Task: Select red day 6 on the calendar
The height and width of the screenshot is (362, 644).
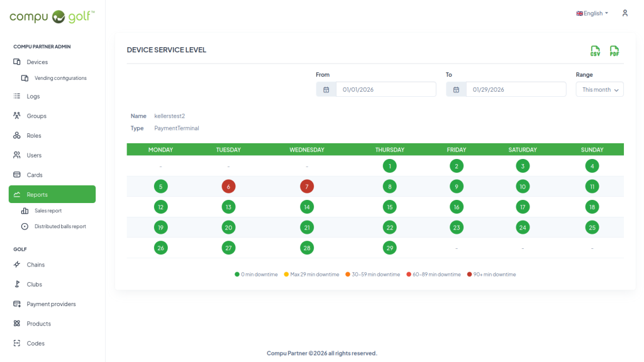Action: tap(228, 187)
